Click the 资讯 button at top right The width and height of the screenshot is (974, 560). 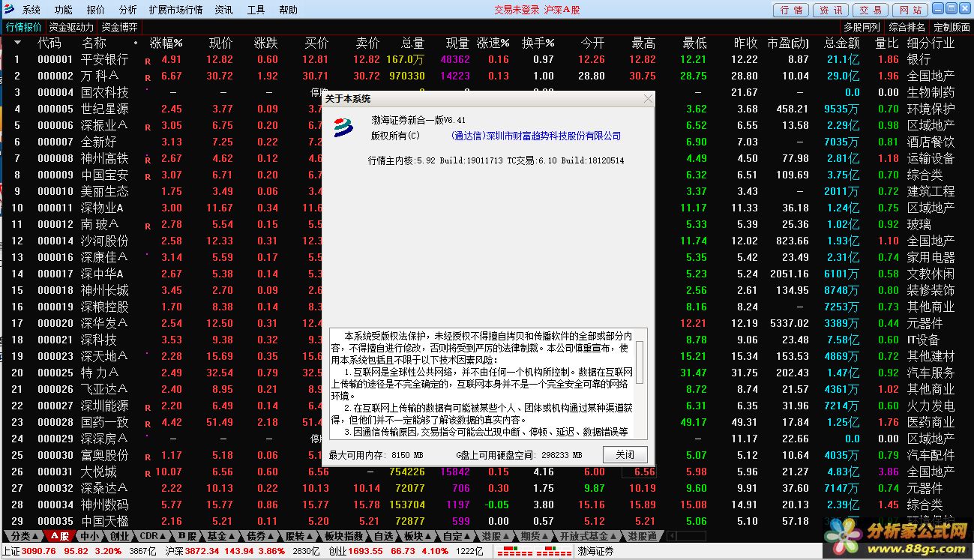coord(831,10)
